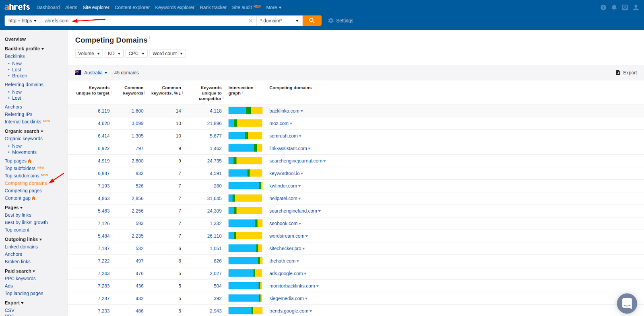Collapse the Paid search section

point(20,271)
